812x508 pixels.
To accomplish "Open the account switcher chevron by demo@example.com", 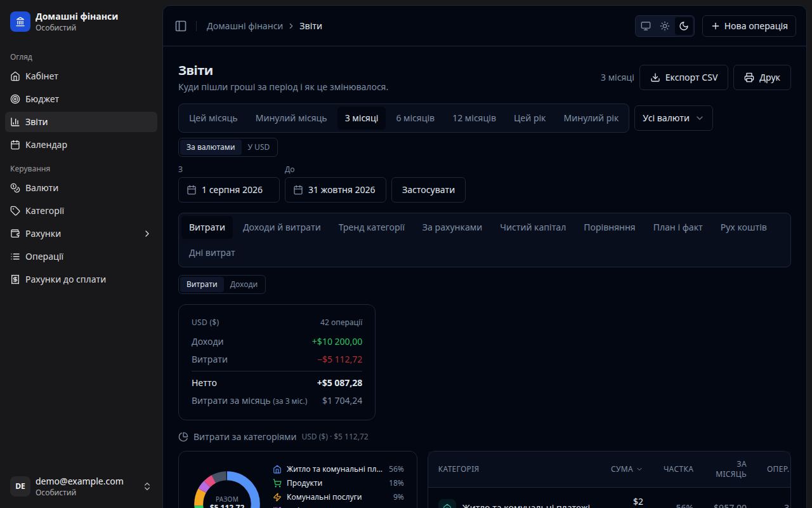I will click(147, 486).
